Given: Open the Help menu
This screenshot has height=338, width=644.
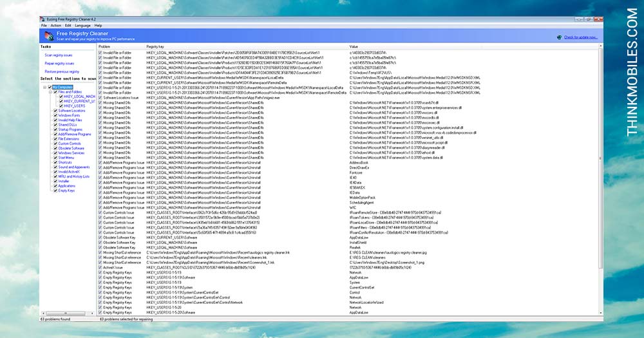Looking at the screenshot, I should click(x=98, y=26).
